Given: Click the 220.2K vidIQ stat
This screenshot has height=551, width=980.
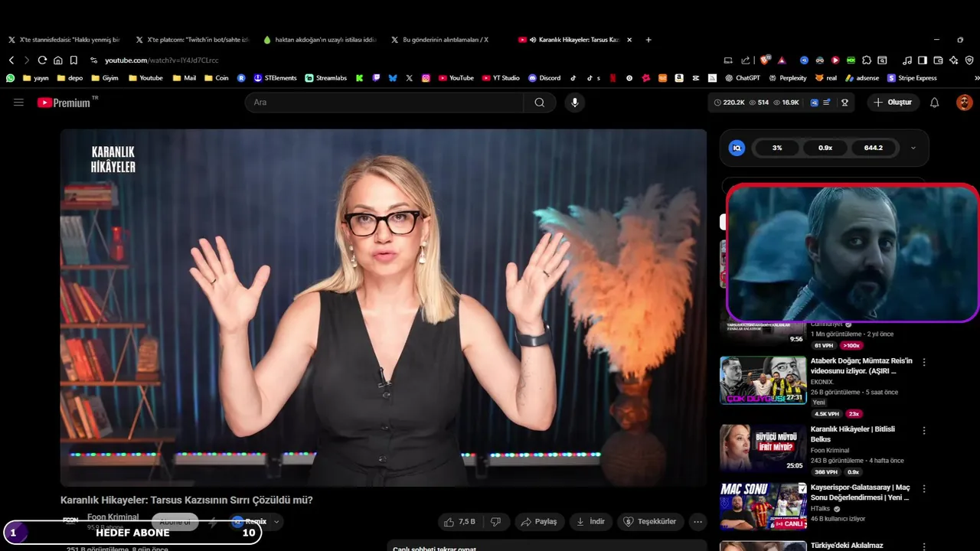Looking at the screenshot, I should 729,102.
